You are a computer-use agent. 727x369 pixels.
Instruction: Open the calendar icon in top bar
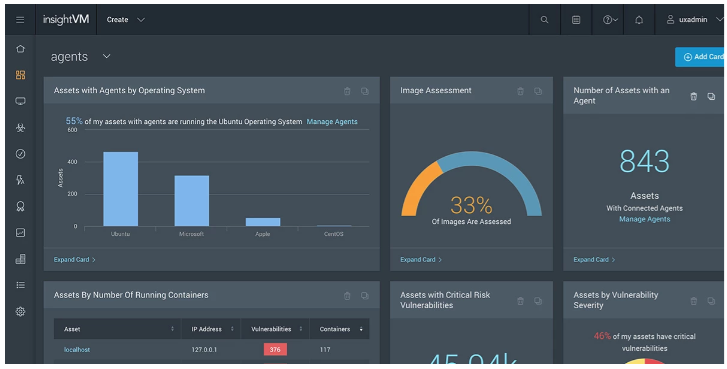click(x=576, y=20)
